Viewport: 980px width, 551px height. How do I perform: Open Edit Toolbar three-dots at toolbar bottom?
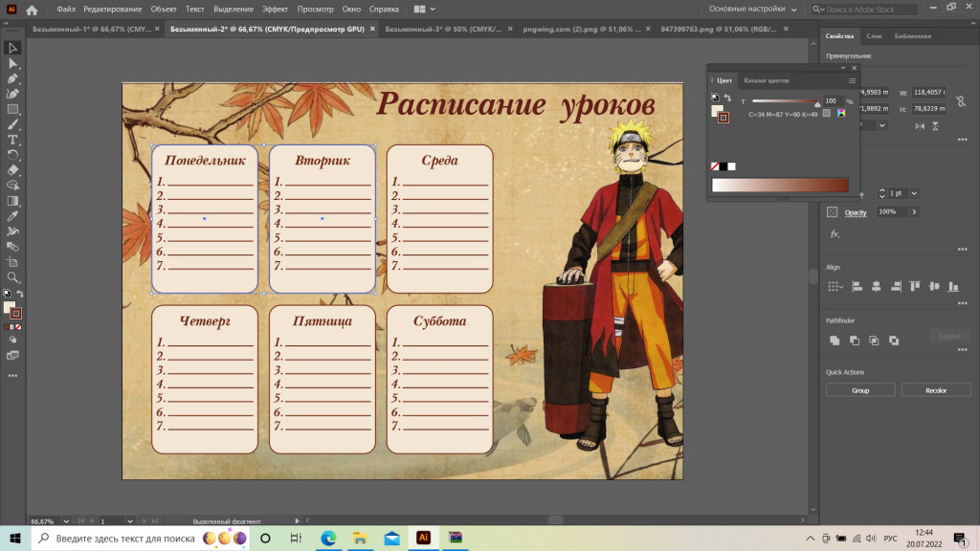pyautogui.click(x=12, y=376)
